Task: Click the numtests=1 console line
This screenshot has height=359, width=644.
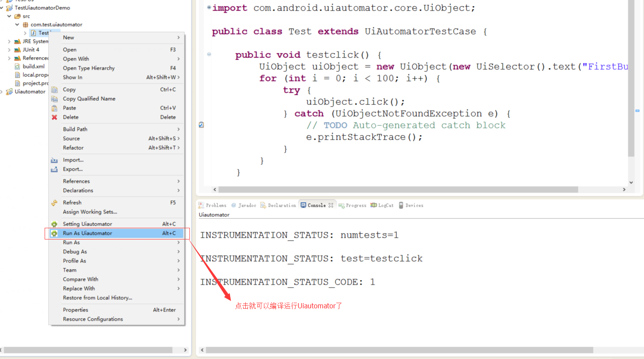Action: tap(299, 235)
